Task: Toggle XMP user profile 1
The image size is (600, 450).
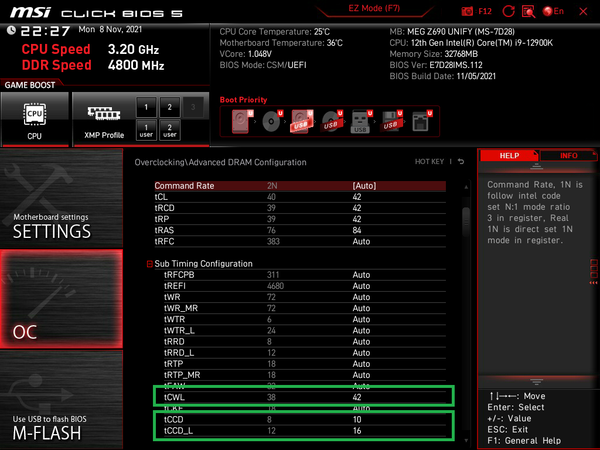Action: tap(145, 130)
